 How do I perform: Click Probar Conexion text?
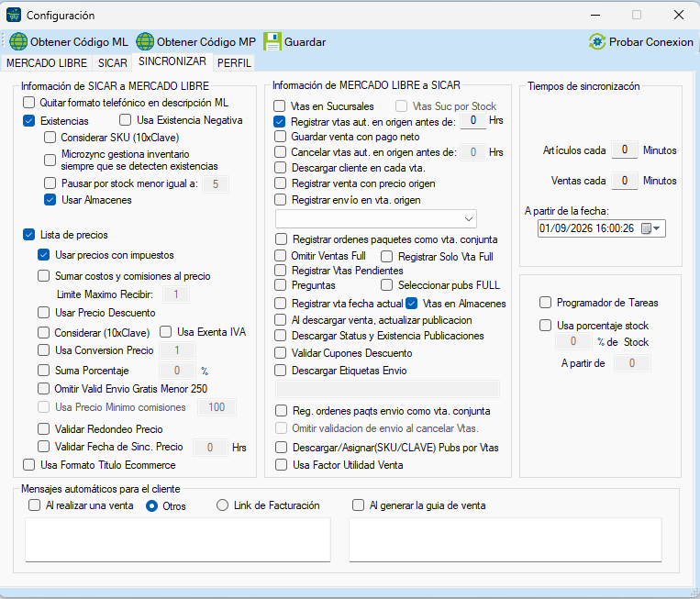click(x=650, y=42)
